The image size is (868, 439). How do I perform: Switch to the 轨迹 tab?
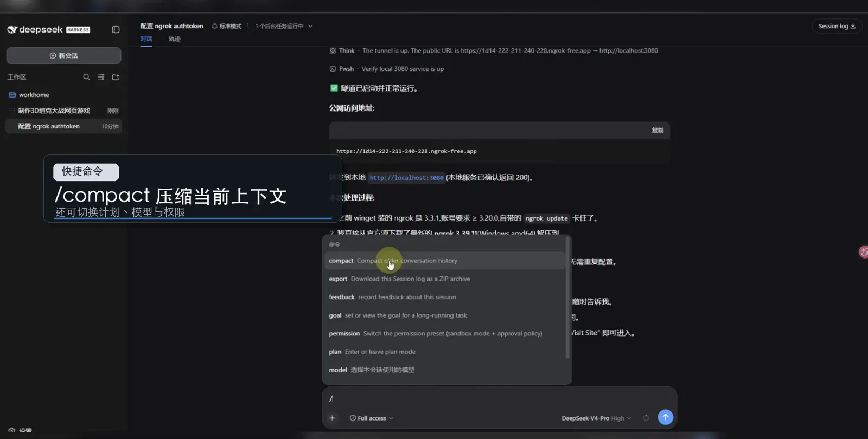[x=174, y=39]
